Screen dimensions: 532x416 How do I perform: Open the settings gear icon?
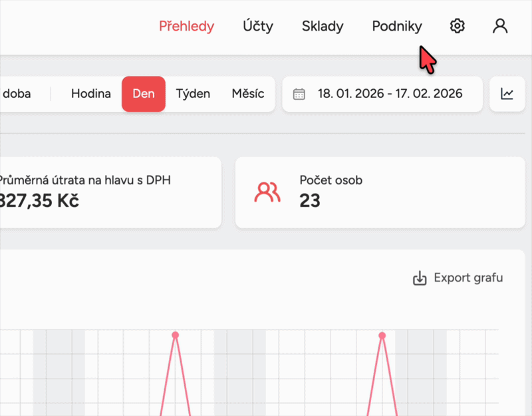click(457, 27)
